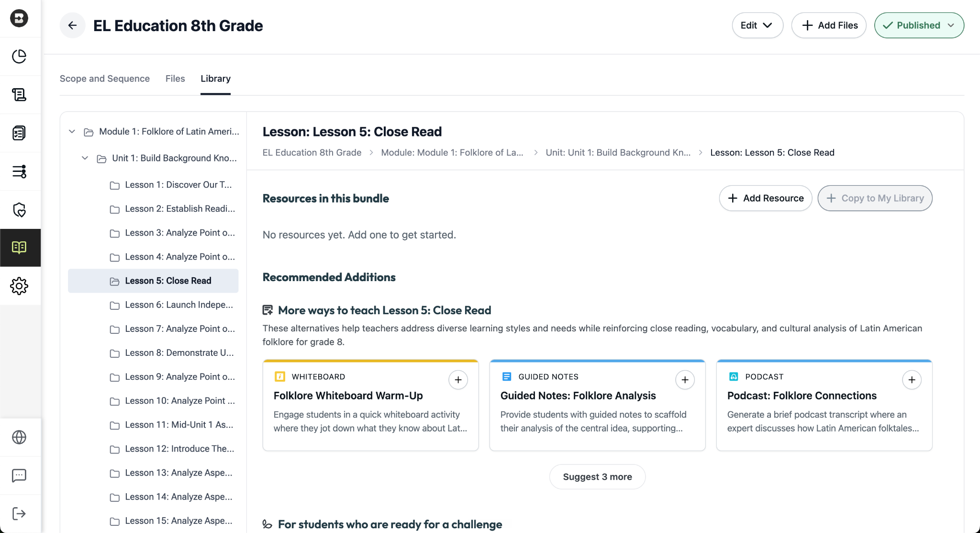Select Lesson 15: Analyze Aspe... in tree
Image resolution: width=980 pixels, height=533 pixels.
tap(153, 521)
